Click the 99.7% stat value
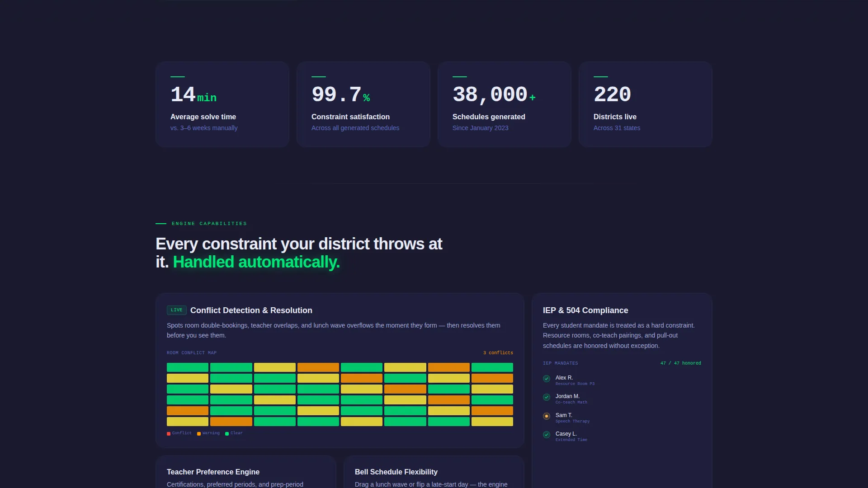The image size is (868, 488). coord(341,95)
